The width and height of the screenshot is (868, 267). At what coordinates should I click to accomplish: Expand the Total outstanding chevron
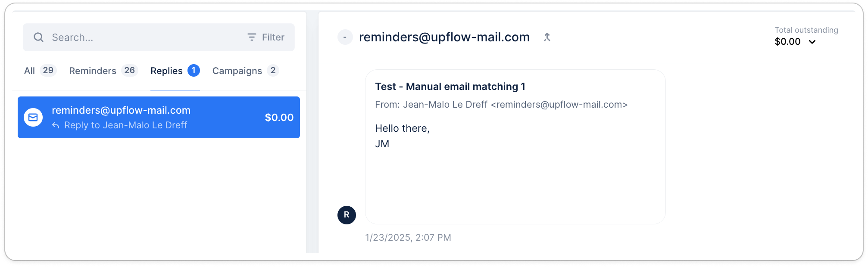[x=812, y=42]
